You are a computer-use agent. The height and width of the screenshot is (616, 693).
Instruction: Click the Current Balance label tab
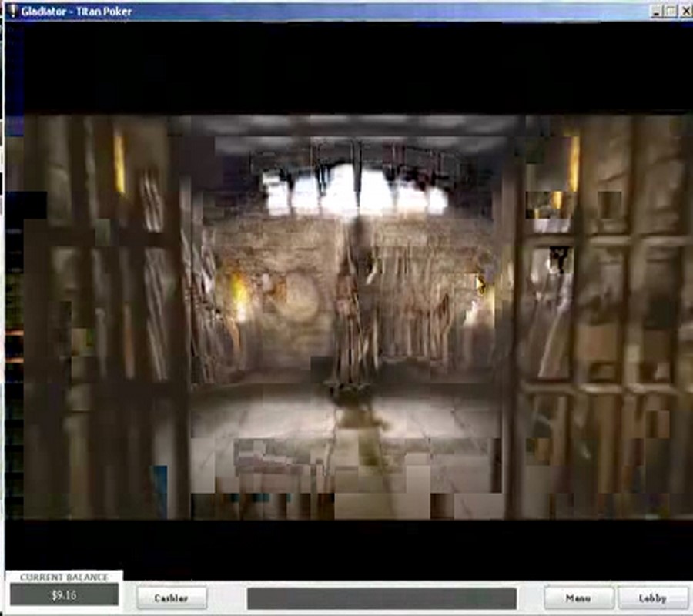click(x=64, y=577)
